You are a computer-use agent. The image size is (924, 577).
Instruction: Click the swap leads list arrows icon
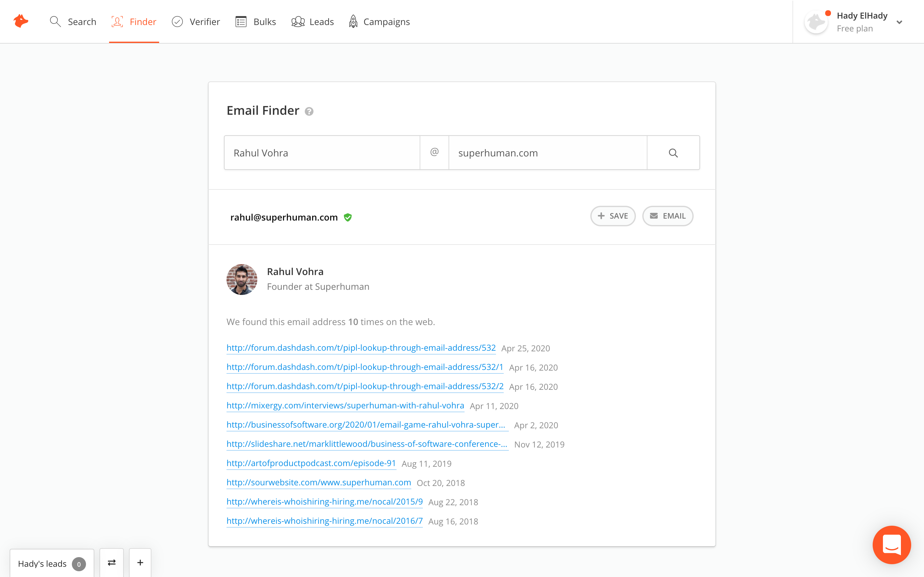coord(112,563)
